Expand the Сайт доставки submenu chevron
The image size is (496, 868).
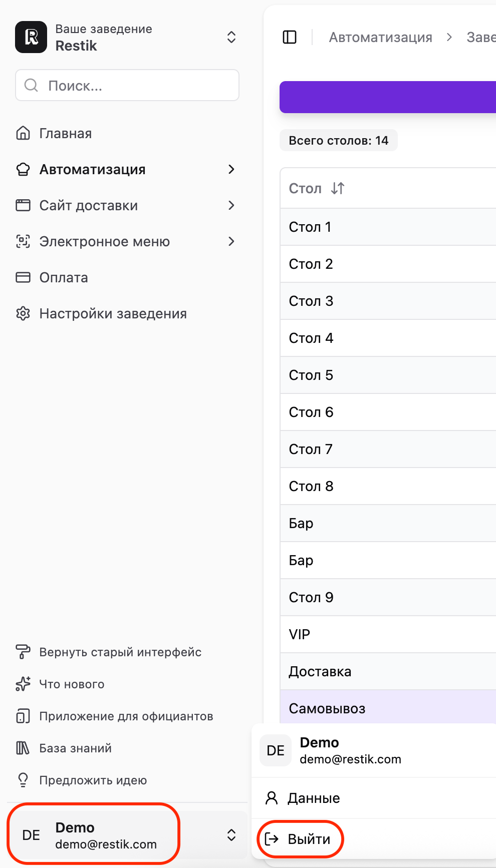231,205
